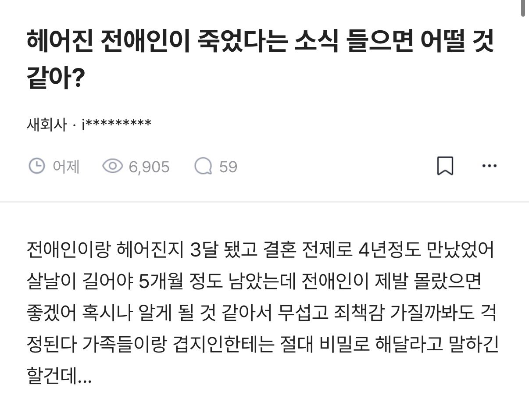Open the three-dot more options menu
Image resolution: width=529 pixels, height=420 pixels.
coord(489,166)
